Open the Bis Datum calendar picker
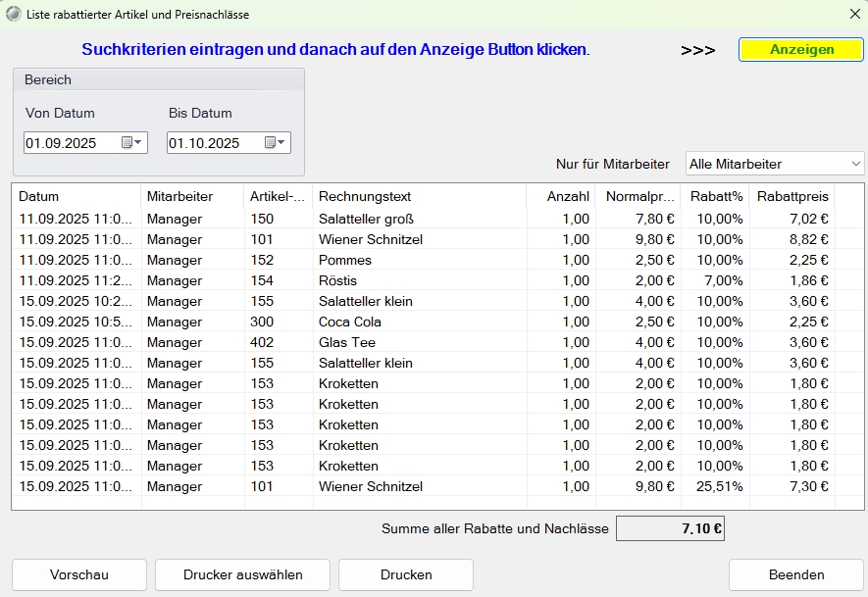This screenshot has width=868, height=597. [x=275, y=143]
